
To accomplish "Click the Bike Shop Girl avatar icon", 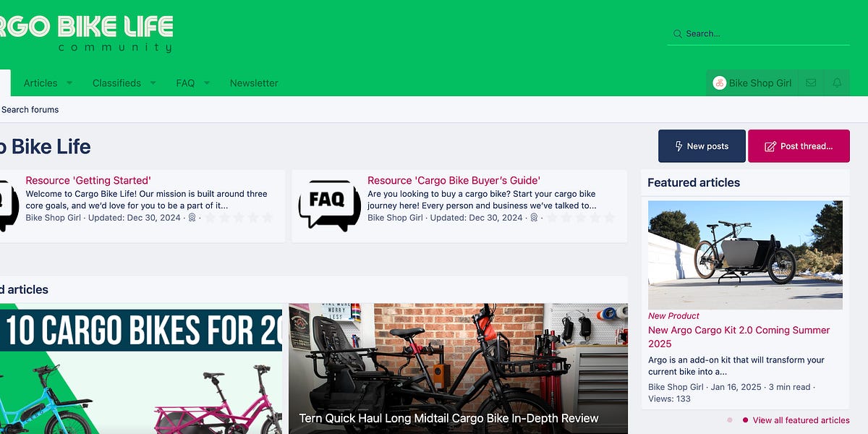I will tap(719, 83).
